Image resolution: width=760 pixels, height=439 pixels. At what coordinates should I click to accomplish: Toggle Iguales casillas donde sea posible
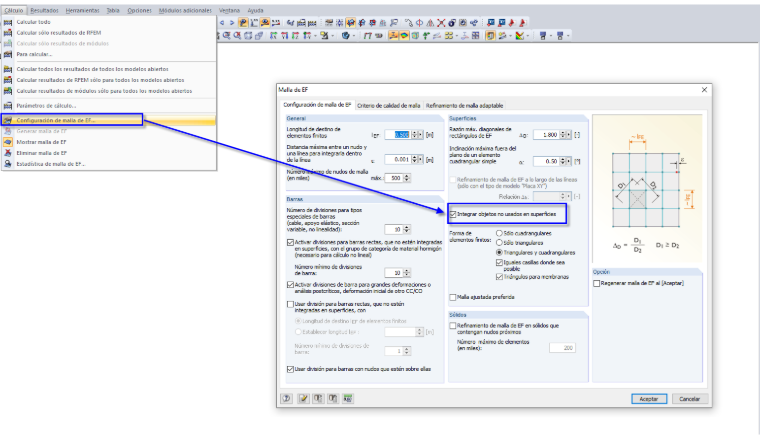click(499, 262)
